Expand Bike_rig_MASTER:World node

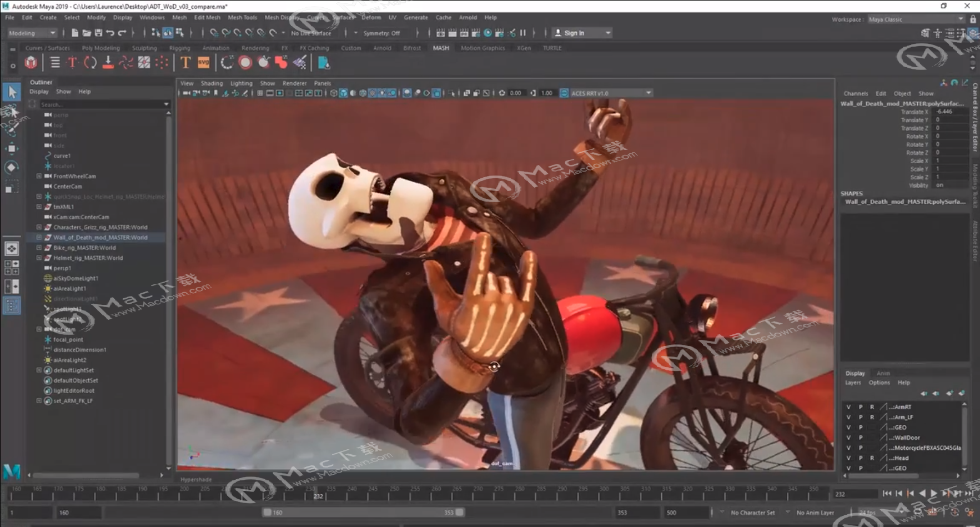(39, 248)
